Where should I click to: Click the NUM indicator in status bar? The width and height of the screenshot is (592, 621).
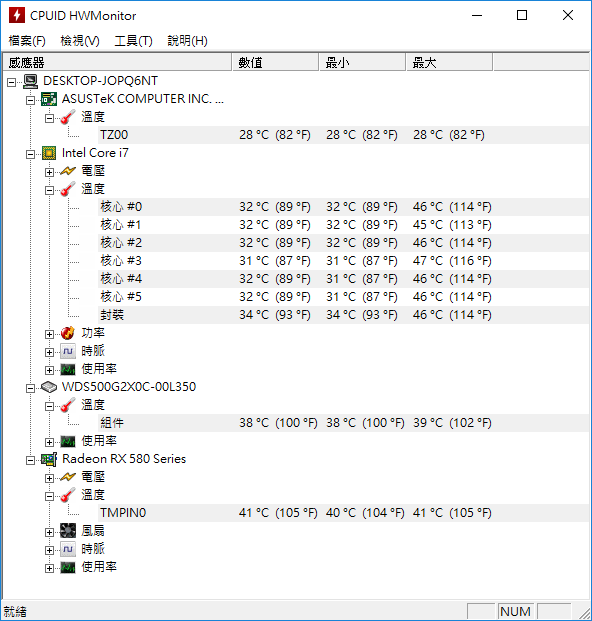pyautogui.click(x=515, y=611)
